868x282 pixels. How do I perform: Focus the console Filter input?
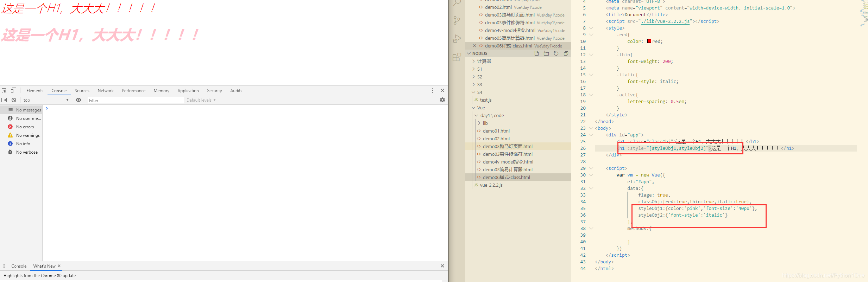coord(136,100)
